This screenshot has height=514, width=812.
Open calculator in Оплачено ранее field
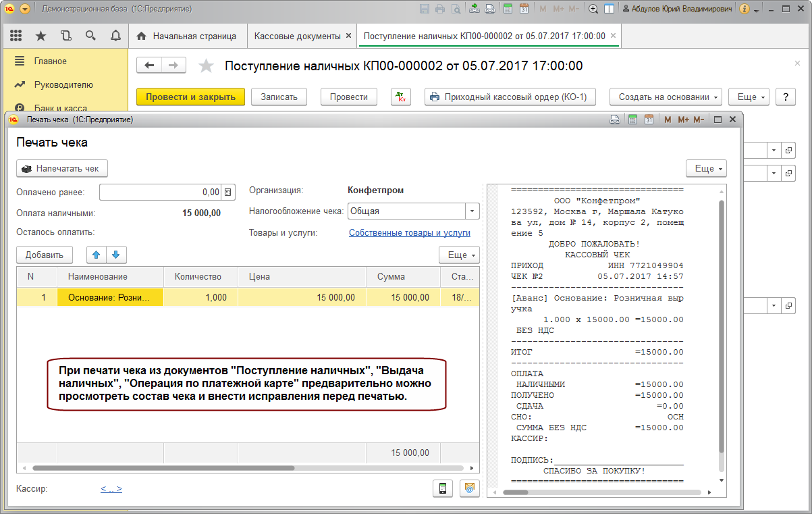click(x=228, y=192)
